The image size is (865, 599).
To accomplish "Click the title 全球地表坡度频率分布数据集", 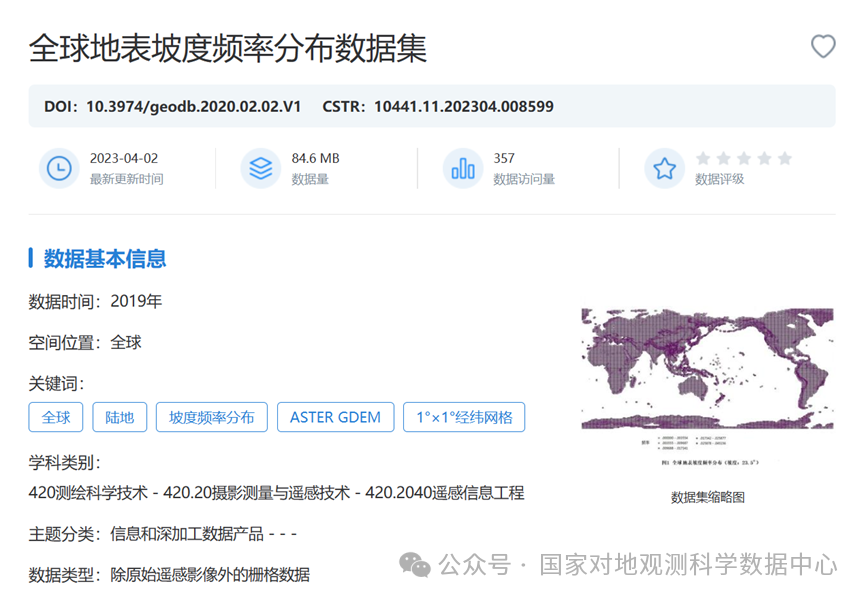I will (x=228, y=47).
